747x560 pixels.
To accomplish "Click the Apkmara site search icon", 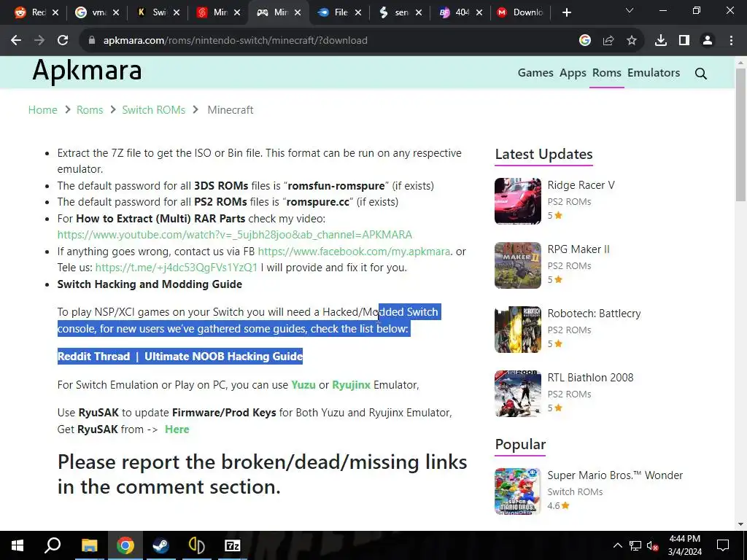I will pos(701,74).
